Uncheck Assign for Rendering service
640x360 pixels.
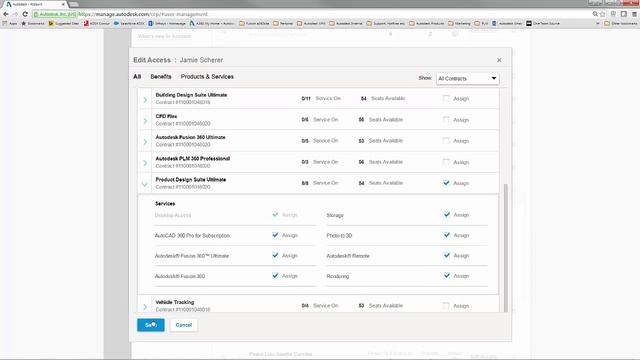(447, 276)
